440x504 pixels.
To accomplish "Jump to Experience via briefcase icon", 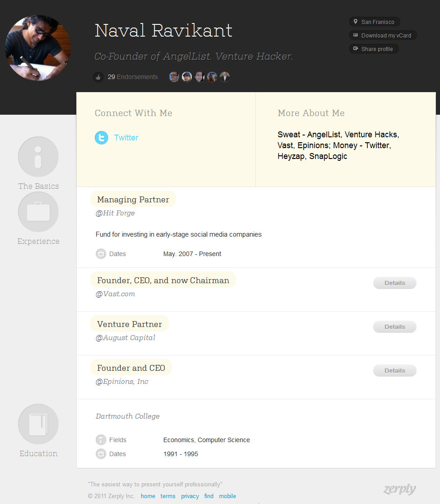I will pos(38,212).
